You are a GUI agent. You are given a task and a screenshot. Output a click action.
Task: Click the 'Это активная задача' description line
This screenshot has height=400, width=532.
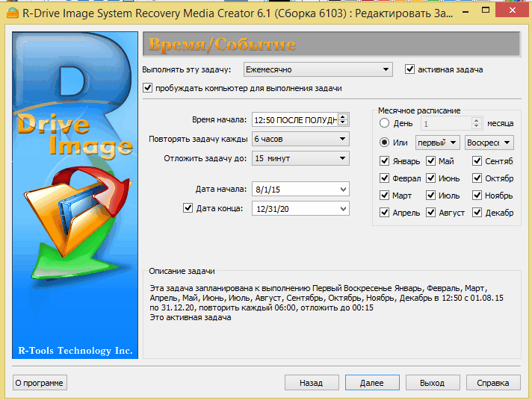[191, 317]
